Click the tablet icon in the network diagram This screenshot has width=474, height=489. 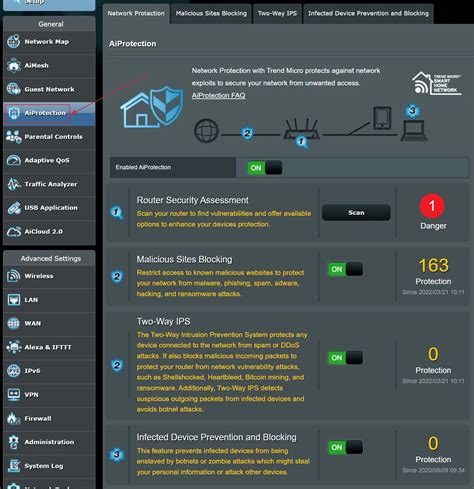click(382, 118)
